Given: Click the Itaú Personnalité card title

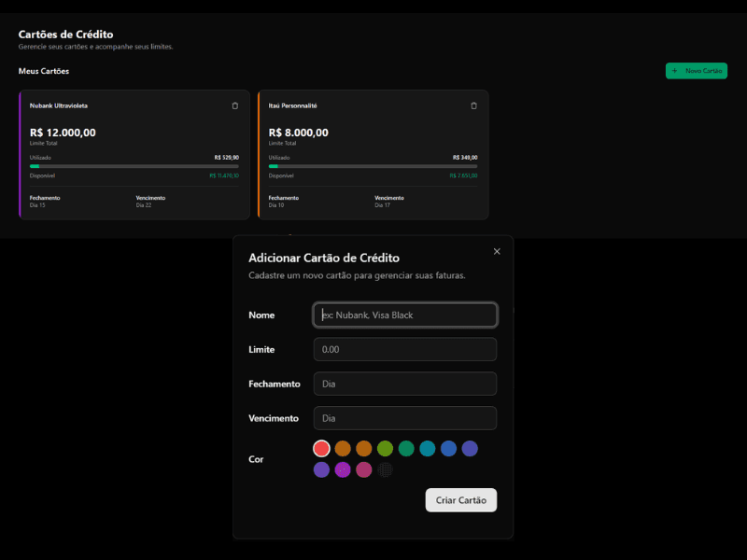Looking at the screenshot, I should tap(293, 105).
